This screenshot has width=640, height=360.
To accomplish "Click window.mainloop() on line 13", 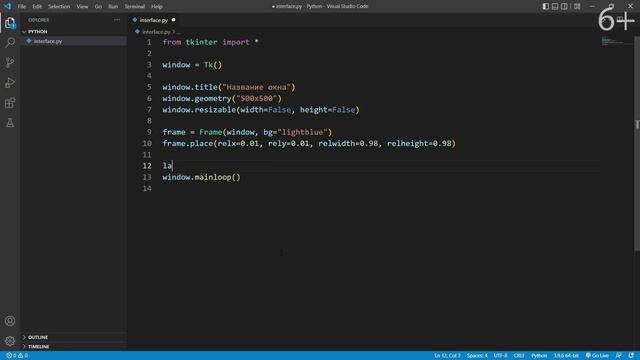I will [x=201, y=177].
